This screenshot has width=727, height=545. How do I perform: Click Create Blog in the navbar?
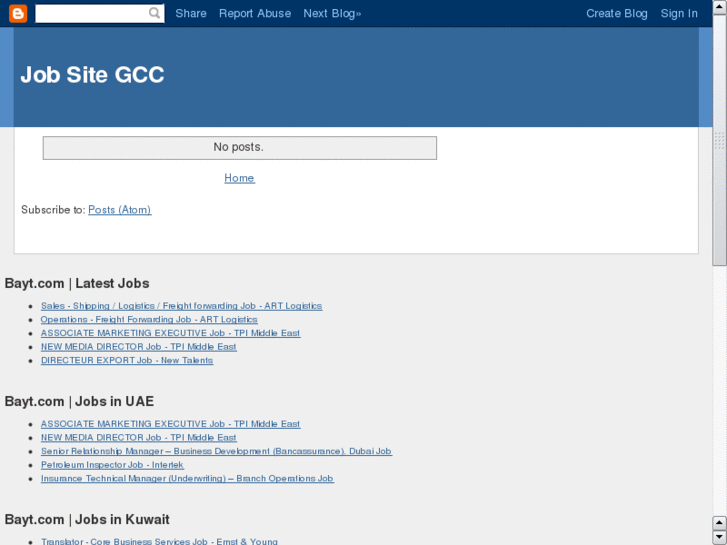[x=617, y=13]
